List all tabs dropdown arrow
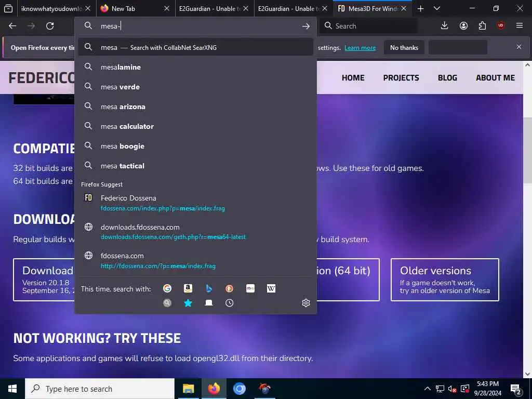532x399 pixels. point(437,8)
